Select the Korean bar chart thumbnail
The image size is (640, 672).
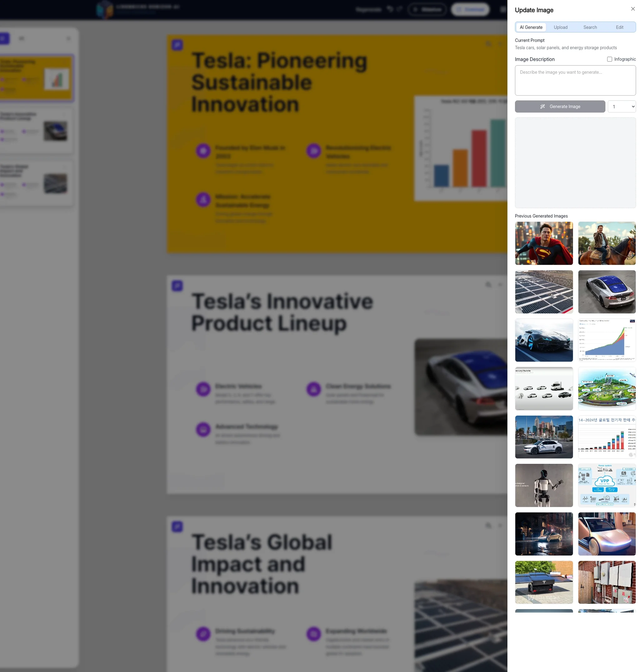pos(607,437)
